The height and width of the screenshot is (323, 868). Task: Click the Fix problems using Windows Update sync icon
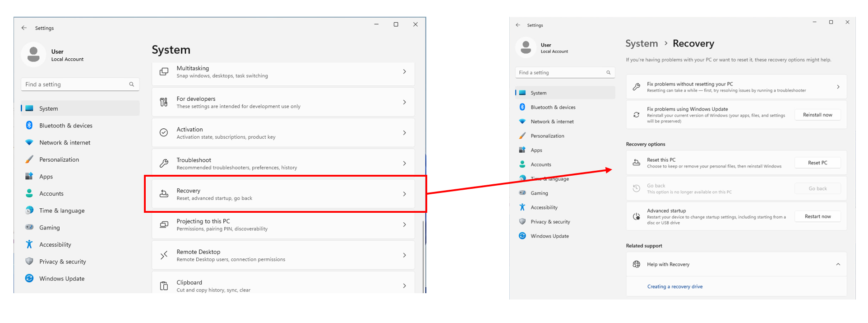pos(636,115)
